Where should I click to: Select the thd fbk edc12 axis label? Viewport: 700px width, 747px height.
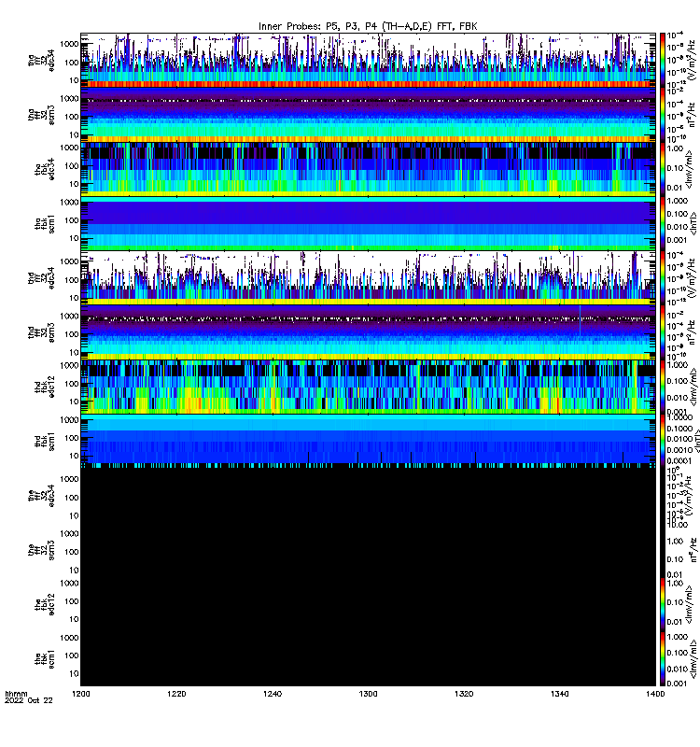(x=45, y=388)
